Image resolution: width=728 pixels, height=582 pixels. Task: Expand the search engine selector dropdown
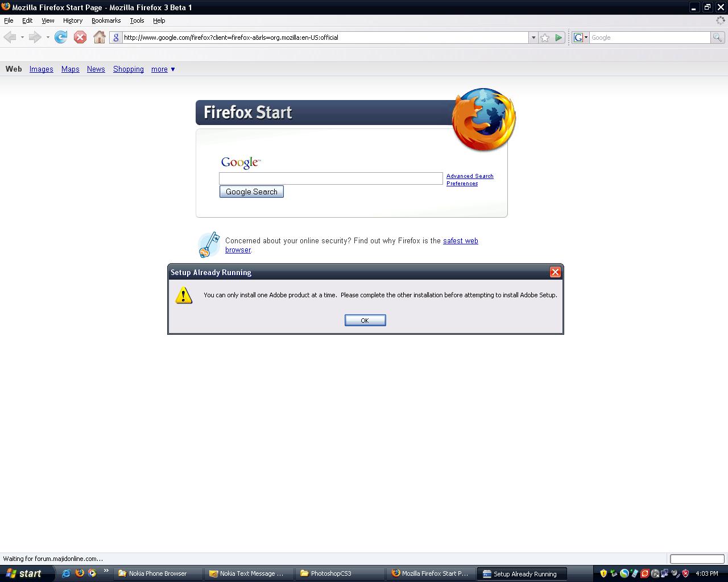580,38
